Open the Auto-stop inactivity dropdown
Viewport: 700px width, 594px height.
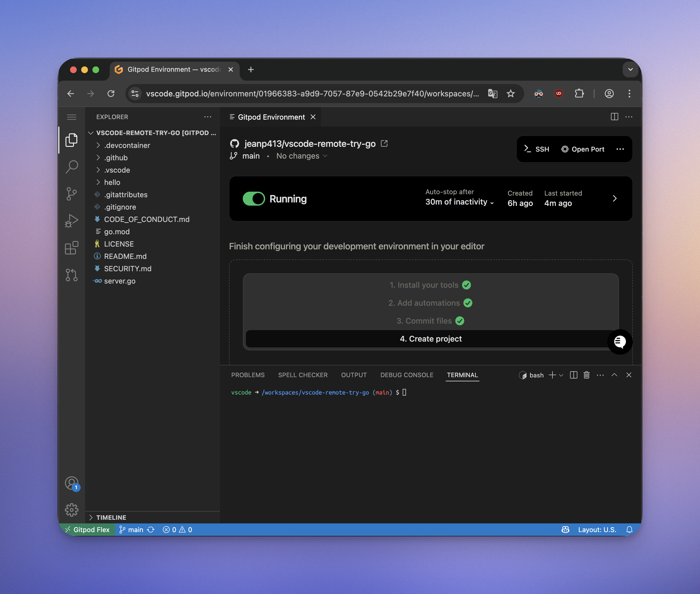pos(459,202)
